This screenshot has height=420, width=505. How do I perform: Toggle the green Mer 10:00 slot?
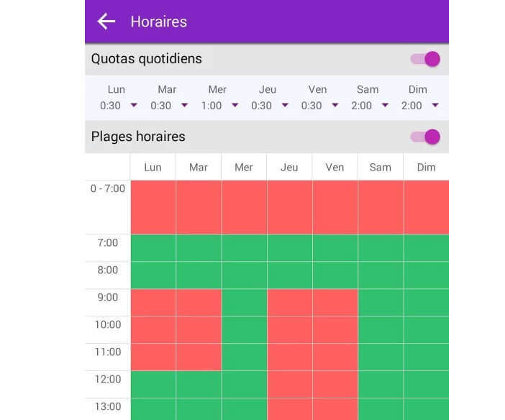pyautogui.click(x=244, y=330)
